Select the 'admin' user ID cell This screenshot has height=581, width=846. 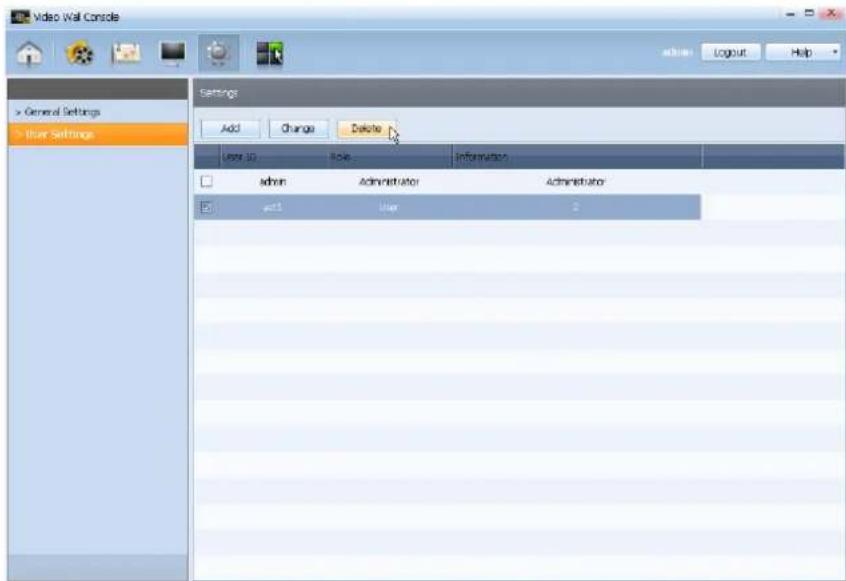click(x=272, y=182)
